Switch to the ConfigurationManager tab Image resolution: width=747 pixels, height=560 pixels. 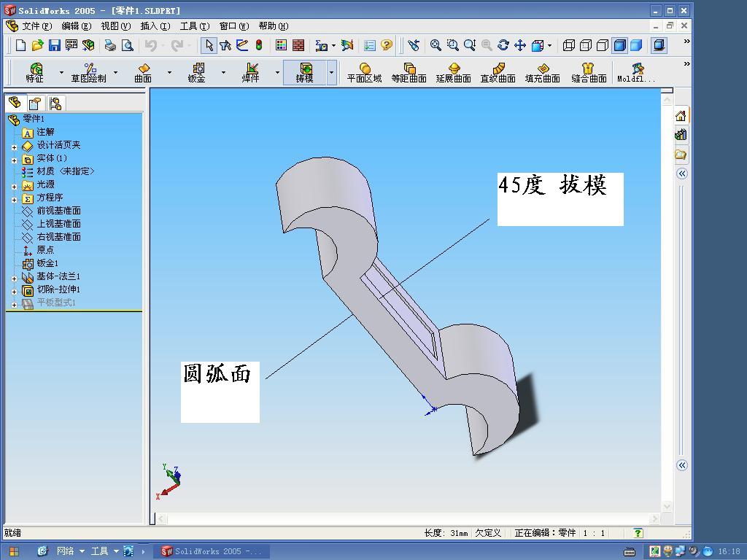coord(55,104)
